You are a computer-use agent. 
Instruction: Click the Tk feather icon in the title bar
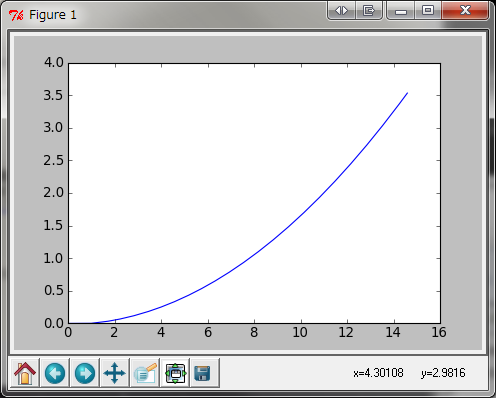pyautogui.click(x=16, y=15)
